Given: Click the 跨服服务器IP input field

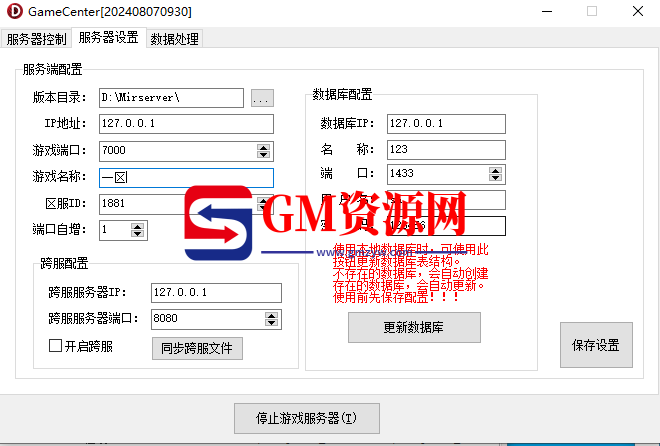Looking at the screenshot, I should click(216, 293).
